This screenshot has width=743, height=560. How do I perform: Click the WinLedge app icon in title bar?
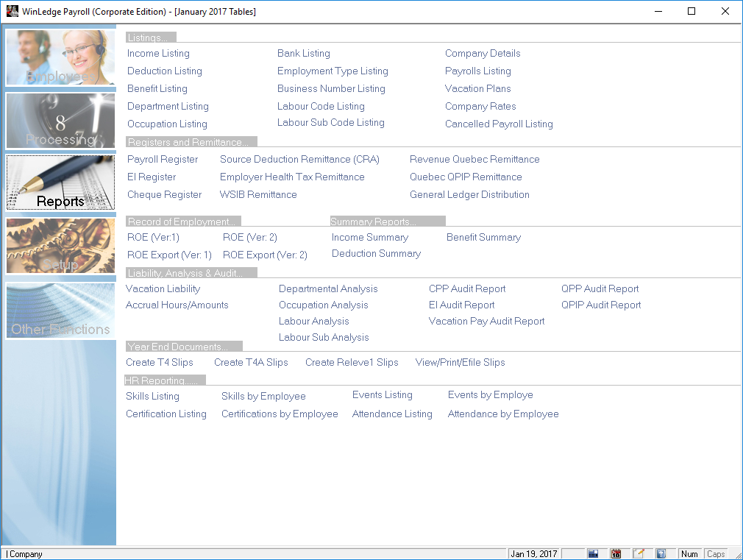12,12
